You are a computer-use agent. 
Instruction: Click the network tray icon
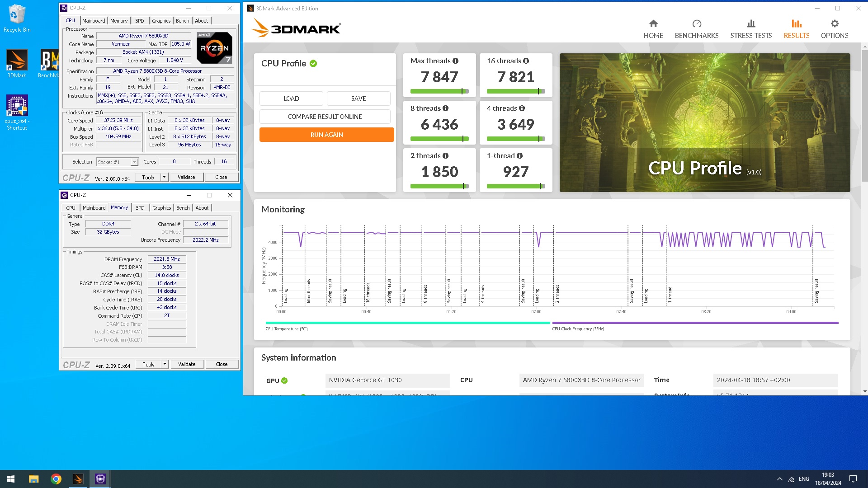(x=791, y=479)
